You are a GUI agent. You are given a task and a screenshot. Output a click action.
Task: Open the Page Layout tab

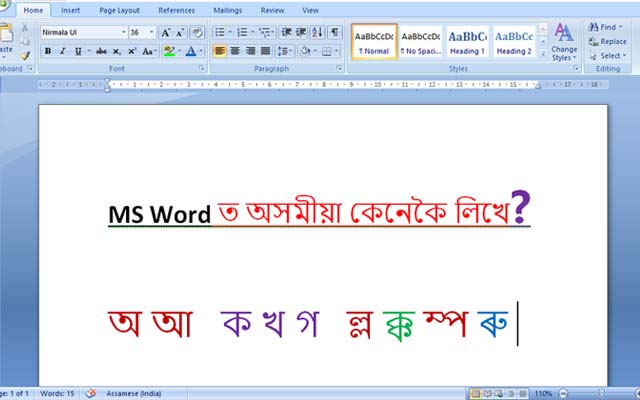click(x=119, y=10)
